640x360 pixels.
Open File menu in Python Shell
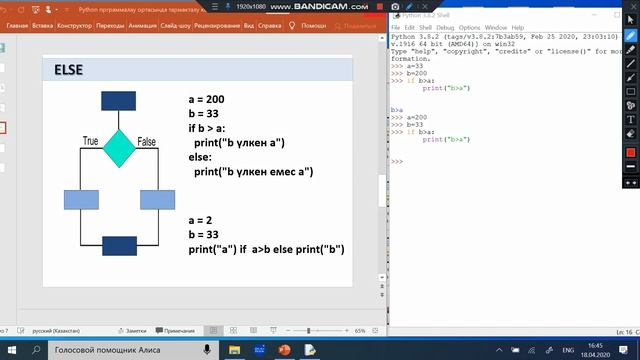tap(396, 28)
